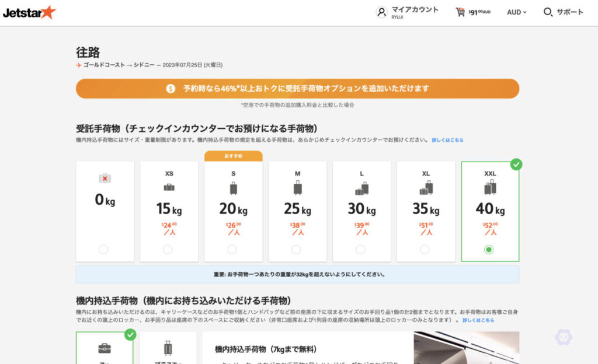Select the 0kg no-baggage radio button
Viewport: 598px width, 364px height.
104,250
